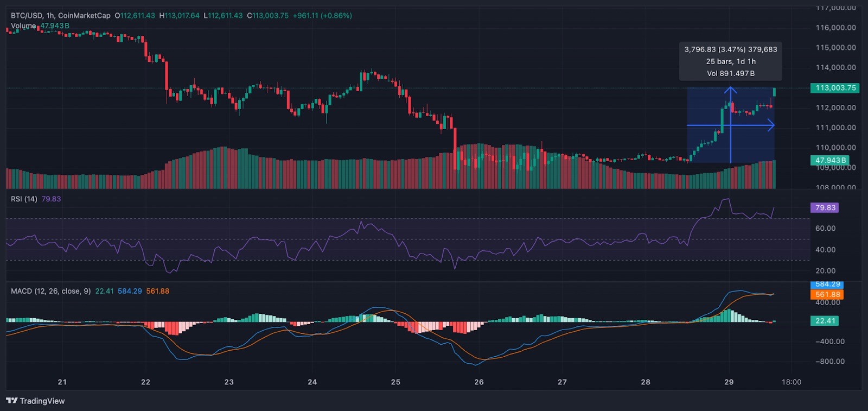Click the 18:00 time axis label
Viewport: 868px width, 411px height.
[791, 382]
